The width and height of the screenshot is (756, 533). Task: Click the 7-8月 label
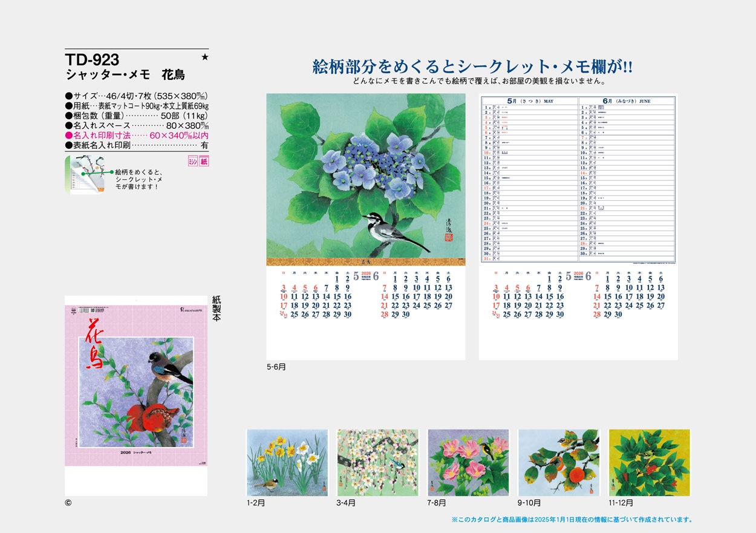(437, 503)
